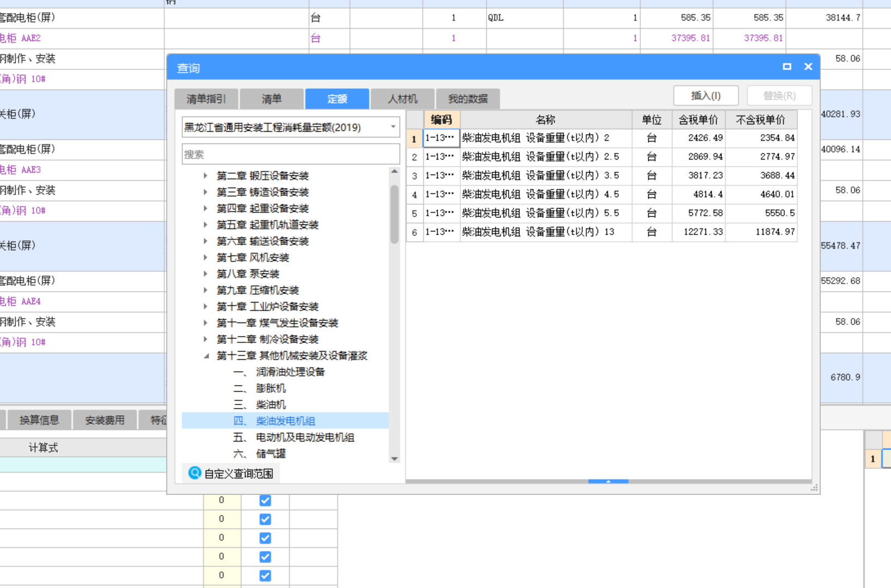Expand 第十一章 煤气发生设备安装 node

point(206,323)
